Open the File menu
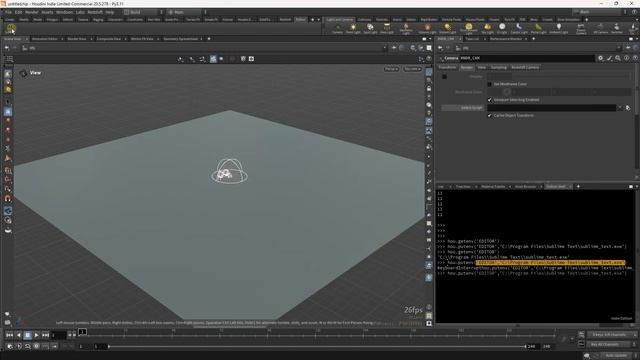Screen dimensions: 640x360 pyautogui.click(x=8, y=12)
